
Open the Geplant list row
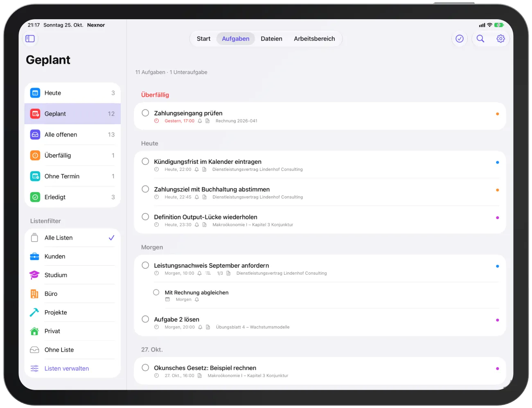72,114
